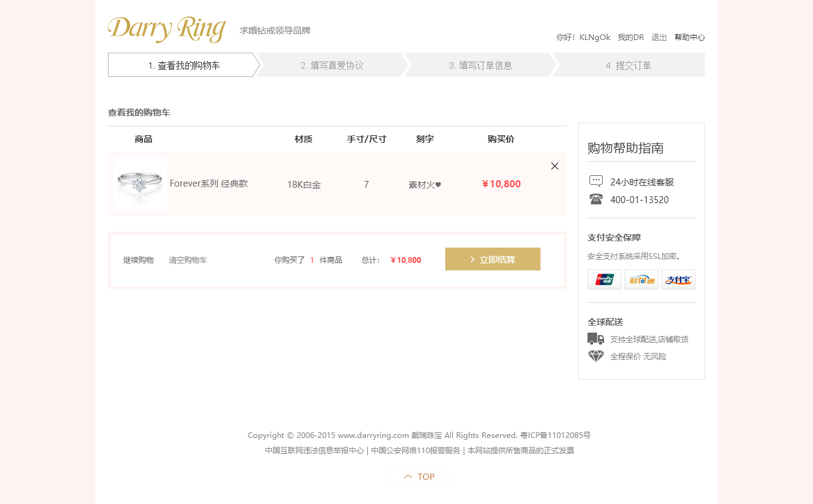813x504 pixels.
Task: Open 我的DR account link
Action: tap(631, 37)
